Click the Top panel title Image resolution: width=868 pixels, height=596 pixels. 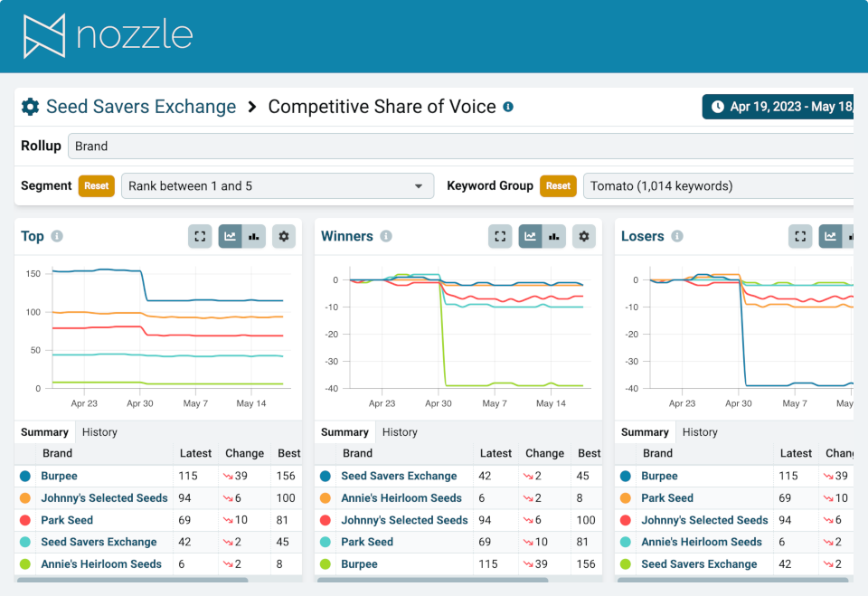pos(33,236)
